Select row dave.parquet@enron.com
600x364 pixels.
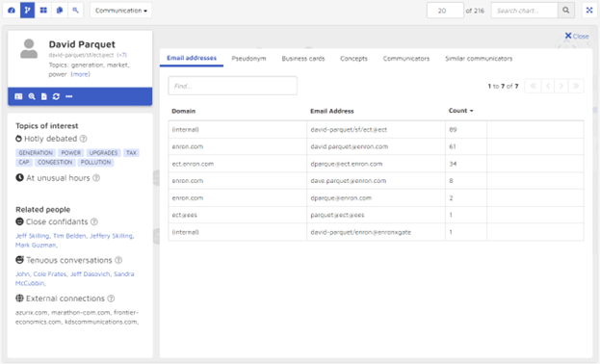tap(377, 181)
